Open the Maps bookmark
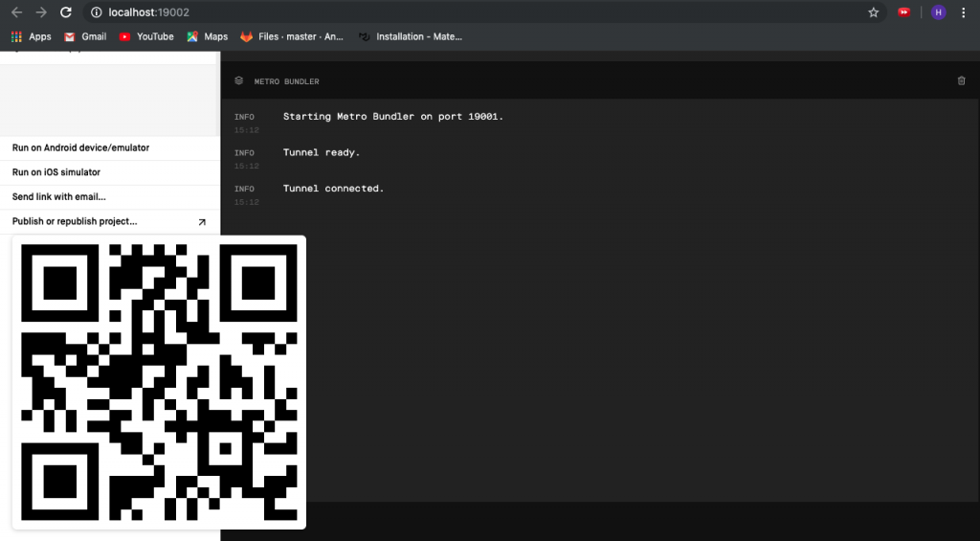The image size is (980, 541). point(207,37)
